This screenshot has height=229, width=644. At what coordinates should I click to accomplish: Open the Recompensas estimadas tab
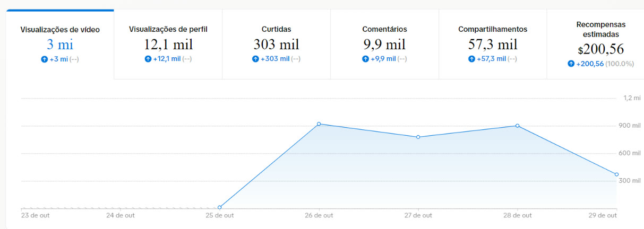596,45
